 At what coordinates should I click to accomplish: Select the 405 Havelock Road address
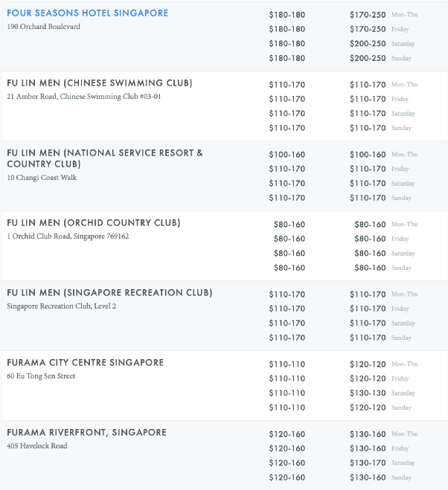pyautogui.click(x=37, y=446)
